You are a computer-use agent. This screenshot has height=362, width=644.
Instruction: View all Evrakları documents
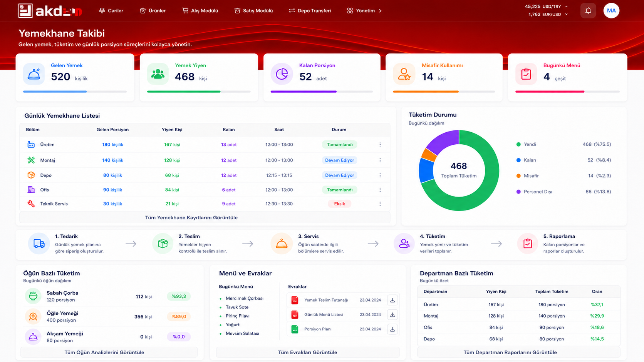coord(308,352)
